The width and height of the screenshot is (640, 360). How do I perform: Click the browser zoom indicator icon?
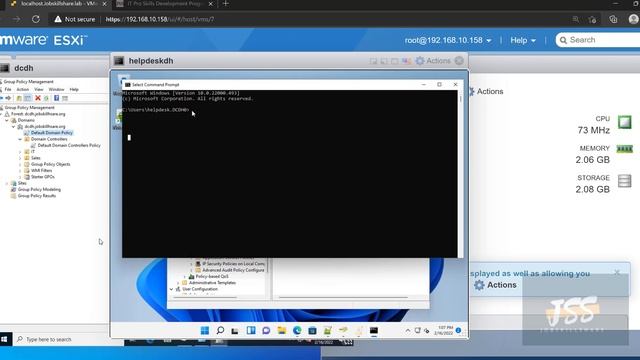click(x=576, y=19)
